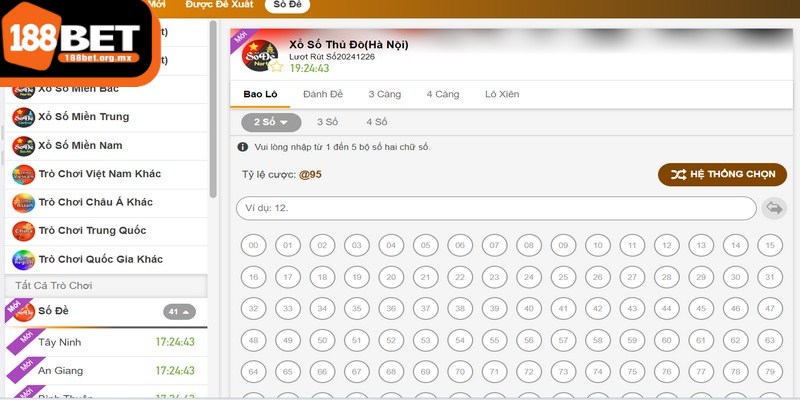Open the 2 Số dropdown
The height and width of the screenshot is (400, 800).
point(271,122)
